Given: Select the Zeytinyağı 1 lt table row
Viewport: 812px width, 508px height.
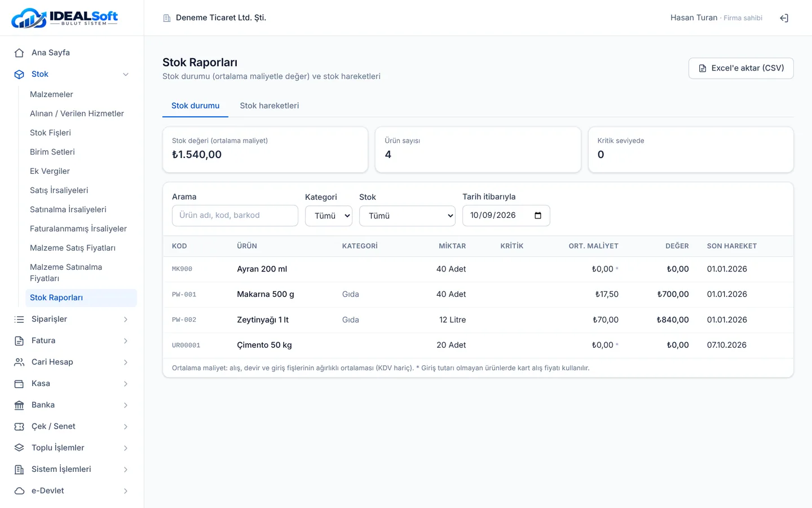Looking at the screenshot, I should [x=478, y=320].
